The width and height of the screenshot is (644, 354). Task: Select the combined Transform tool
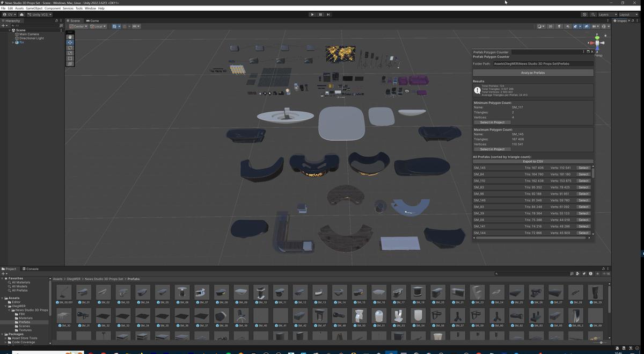pos(70,64)
